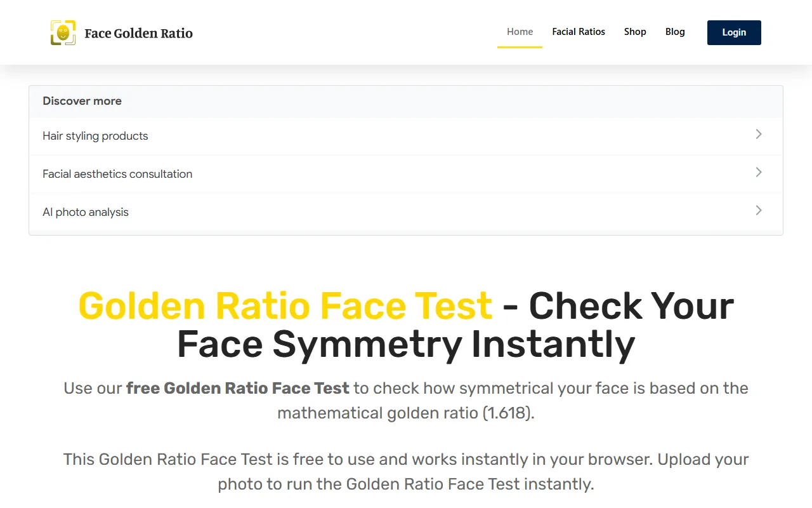Click the Discover more section header

coord(82,101)
